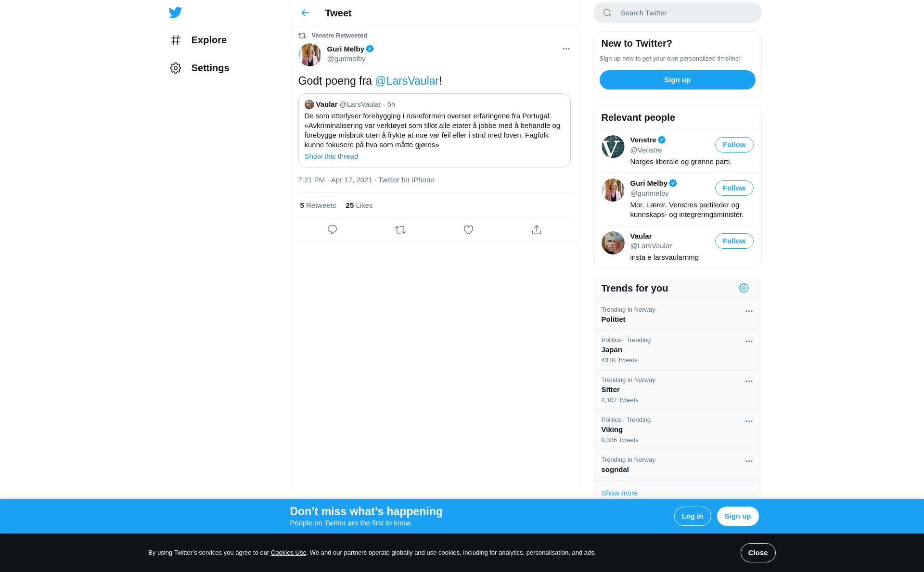
Task: Open Trends settings gear icon
Action: pos(744,288)
